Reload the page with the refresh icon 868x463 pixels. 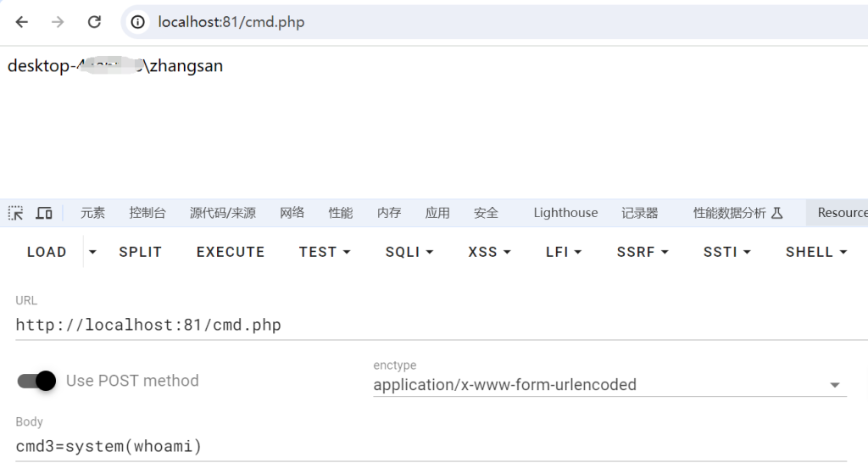[x=94, y=22]
